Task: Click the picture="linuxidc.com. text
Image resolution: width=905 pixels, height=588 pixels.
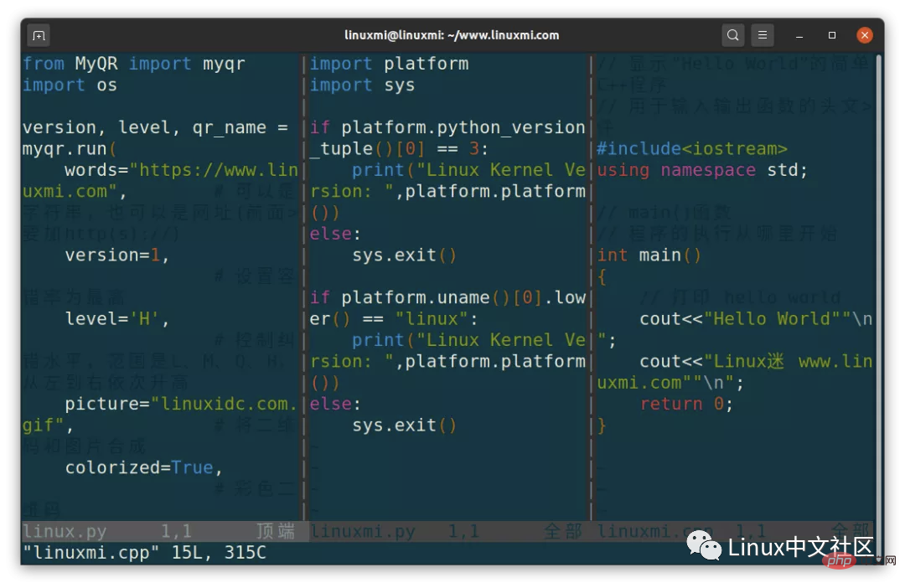Action: [x=181, y=404]
